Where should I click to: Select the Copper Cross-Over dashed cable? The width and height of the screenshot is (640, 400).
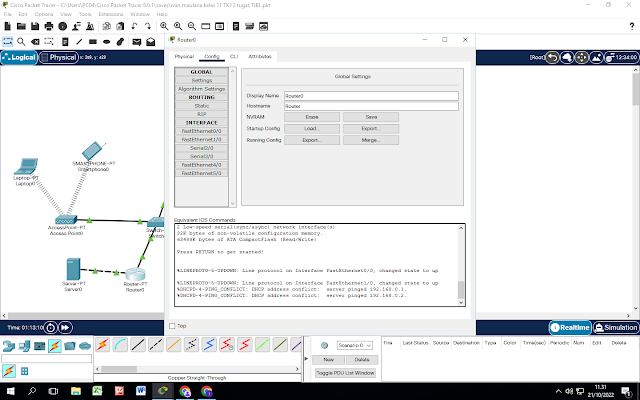coord(156,345)
